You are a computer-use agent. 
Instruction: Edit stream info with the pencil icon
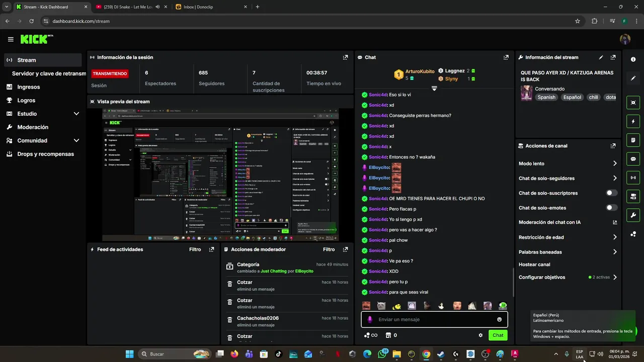pyautogui.click(x=601, y=57)
